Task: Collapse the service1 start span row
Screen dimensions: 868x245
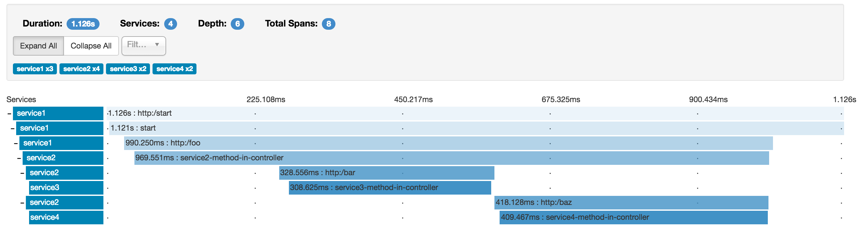Action: tap(13, 128)
